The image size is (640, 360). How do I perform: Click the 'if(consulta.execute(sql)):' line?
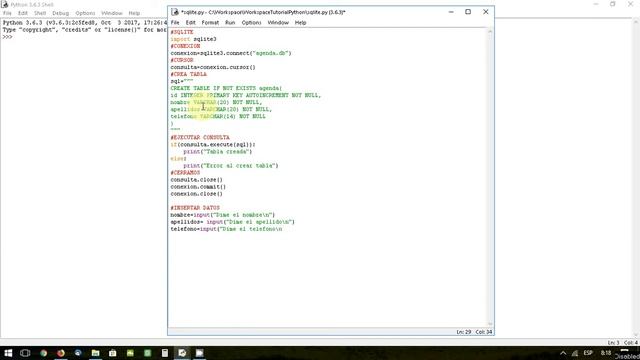(213, 144)
